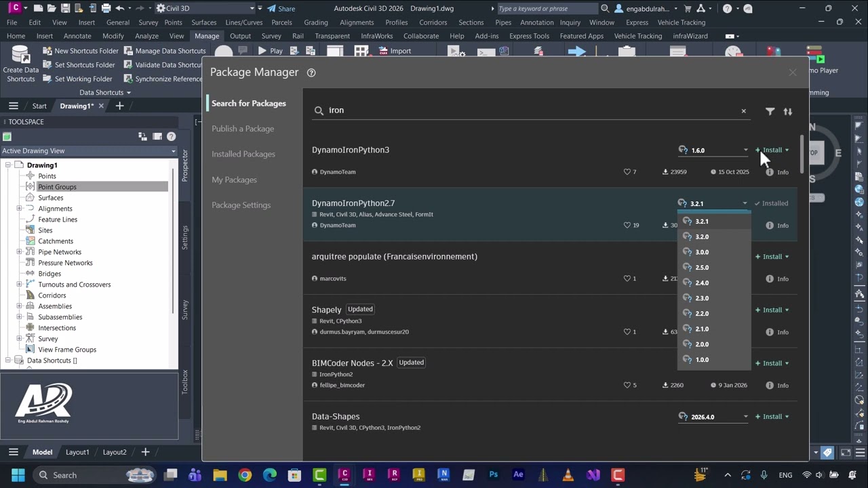Click Import in the ribbon

395,51
